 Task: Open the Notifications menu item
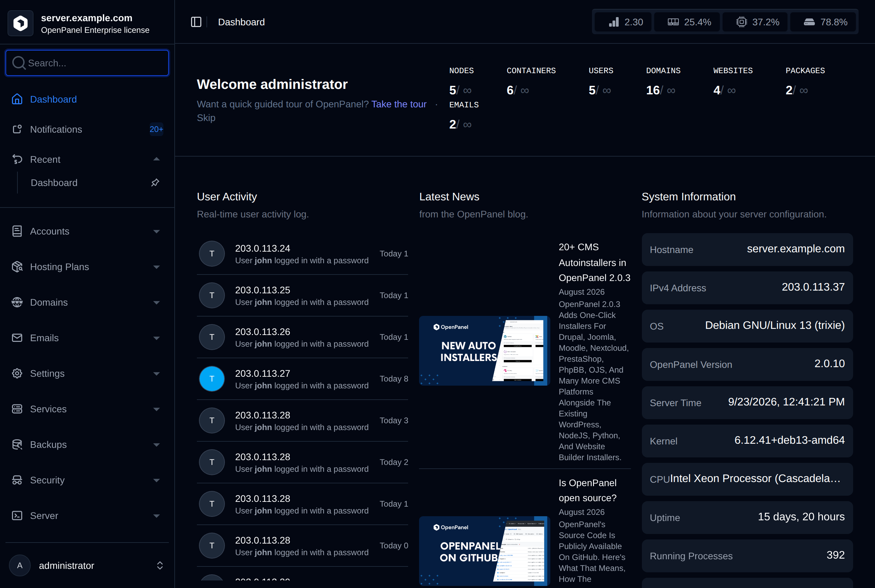pyautogui.click(x=87, y=129)
